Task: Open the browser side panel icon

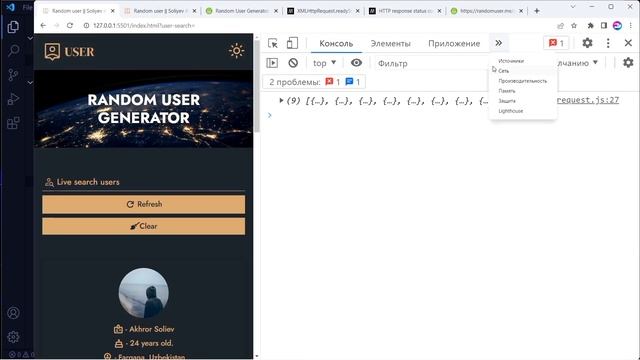Action: coord(604,25)
